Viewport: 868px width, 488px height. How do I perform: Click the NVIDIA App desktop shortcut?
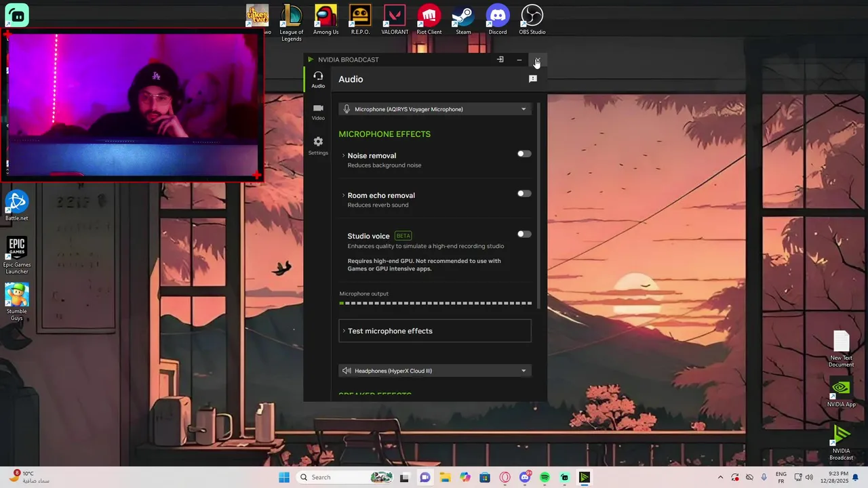(841, 393)
